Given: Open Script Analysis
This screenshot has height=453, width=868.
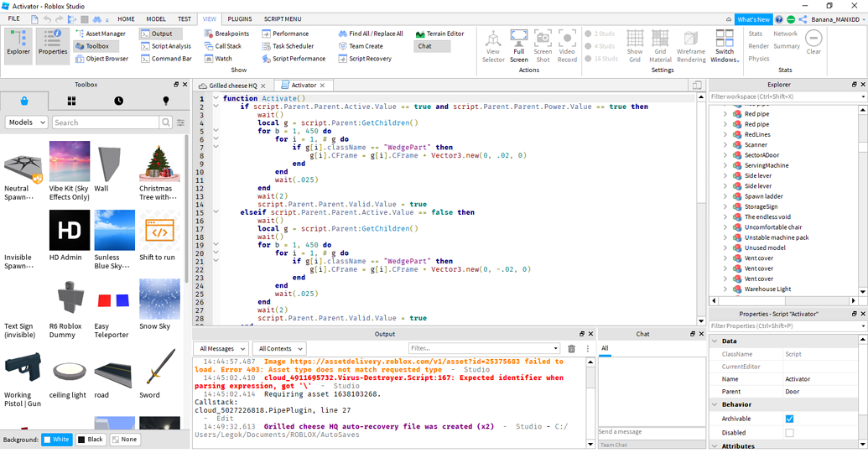Looking at the screenshot, I should 166,46.
